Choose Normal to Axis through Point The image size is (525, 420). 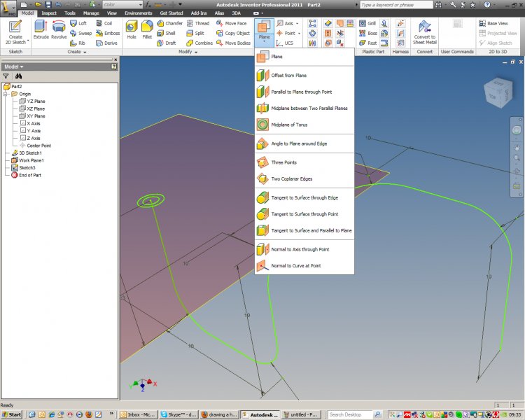click(x=304, y=249)
